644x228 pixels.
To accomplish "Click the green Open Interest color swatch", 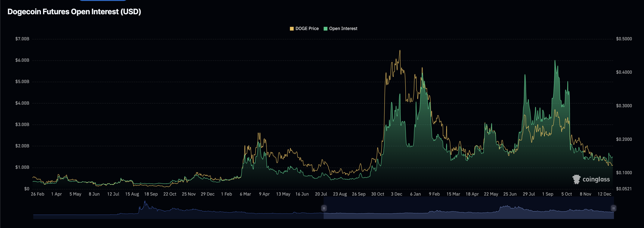I will pyautogui.click(x=326, y=29).
